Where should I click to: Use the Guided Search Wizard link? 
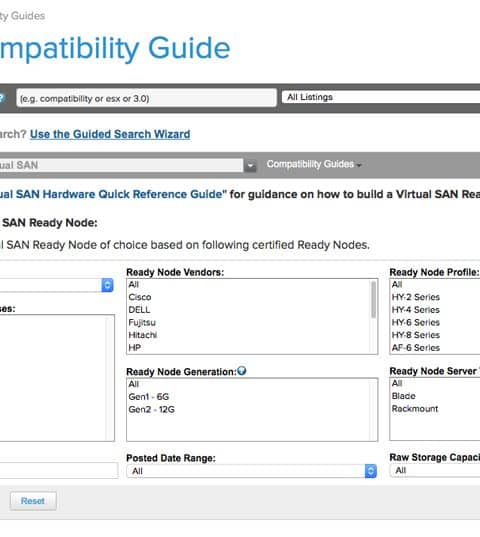(110, 134)
